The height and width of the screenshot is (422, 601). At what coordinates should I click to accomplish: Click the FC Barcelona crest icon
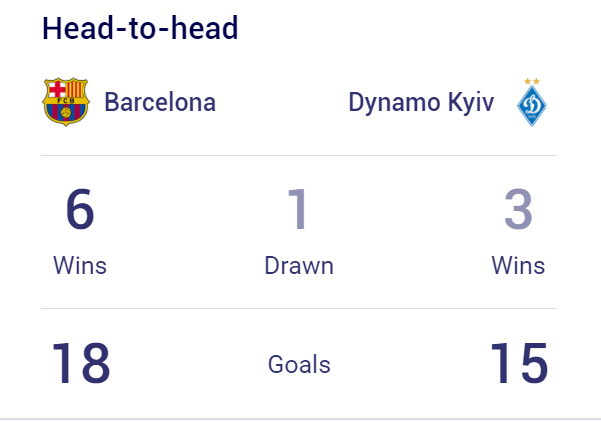(66, 102)
